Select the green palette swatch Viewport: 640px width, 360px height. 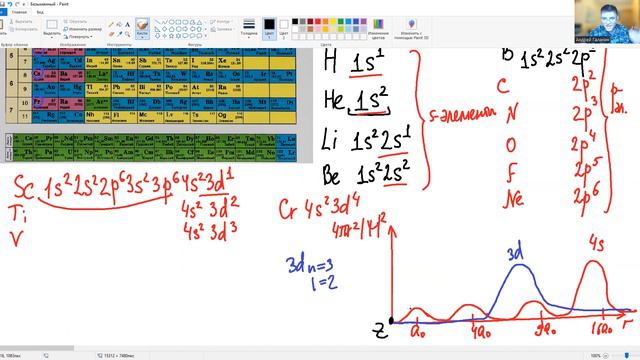coord(340,22)
